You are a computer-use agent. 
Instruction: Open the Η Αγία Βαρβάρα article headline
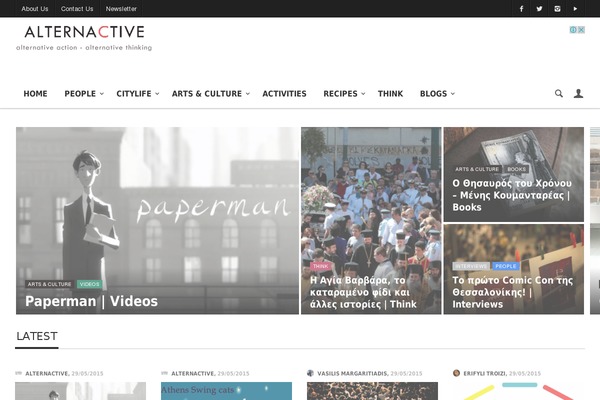pyautogui.click(x=363, y=292)
